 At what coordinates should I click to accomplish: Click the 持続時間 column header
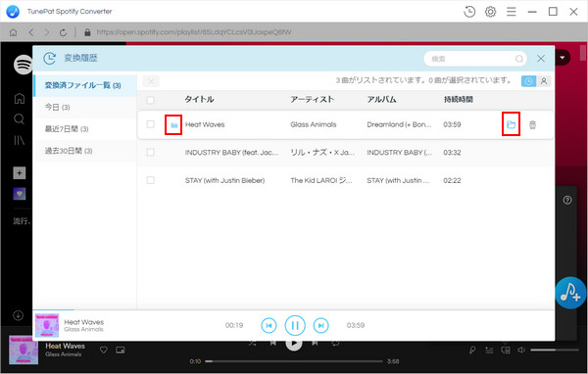coord(459,99)
